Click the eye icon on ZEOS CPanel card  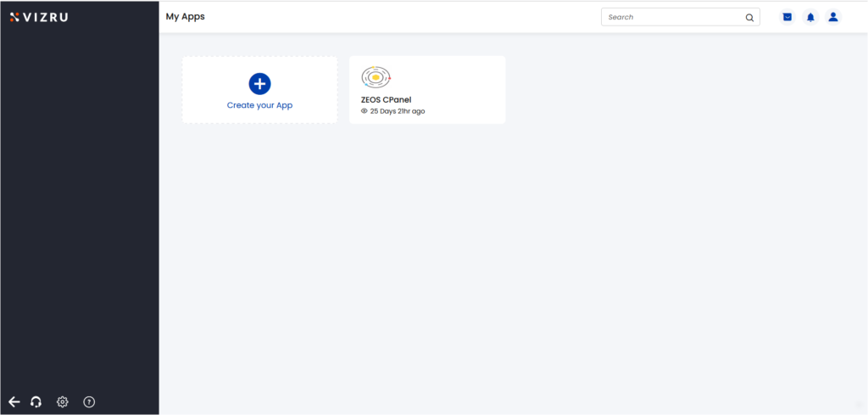[364, 111]
